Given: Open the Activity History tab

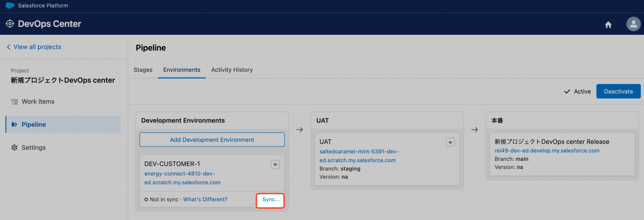Looking at the screenshot, I should click(232, 70).
